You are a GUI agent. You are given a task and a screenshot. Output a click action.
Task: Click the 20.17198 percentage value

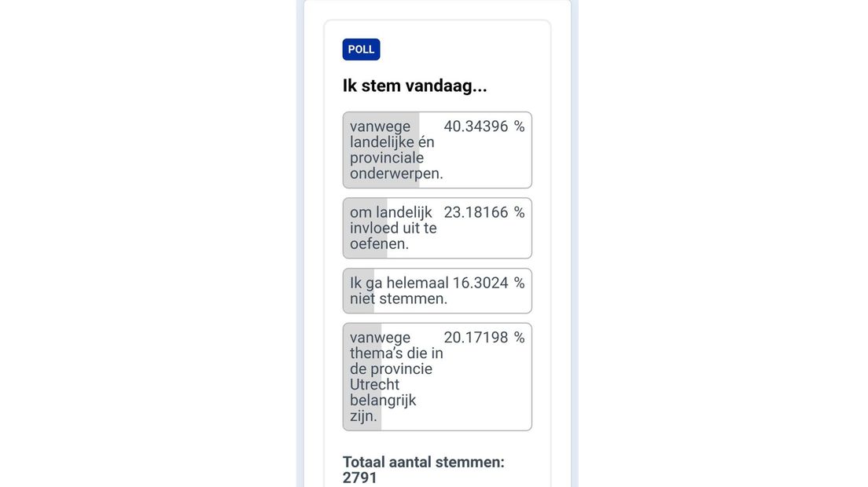pos(476,337)
